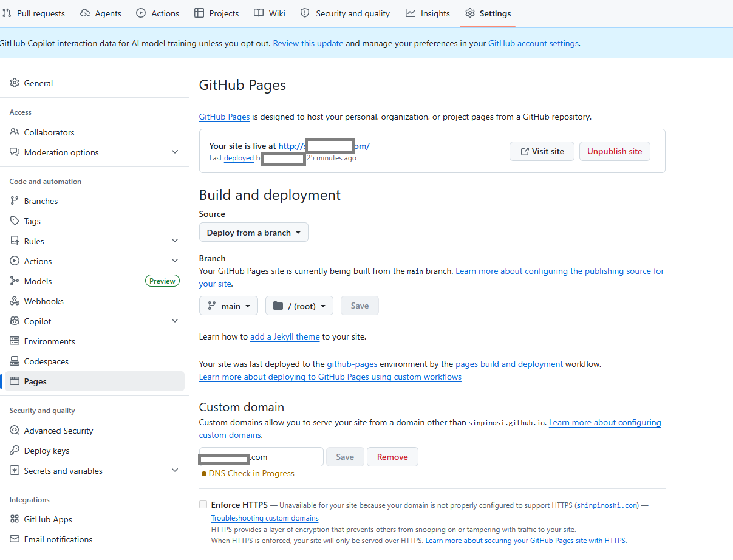Click the Advanced Security icon
This screenshot has height=560, width=733.
click(15, 431)
